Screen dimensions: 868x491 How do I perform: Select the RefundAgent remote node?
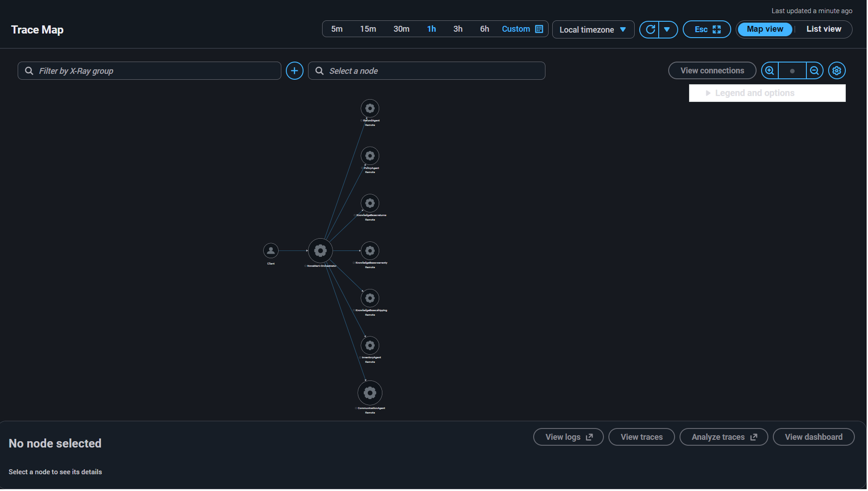point(370,108)
